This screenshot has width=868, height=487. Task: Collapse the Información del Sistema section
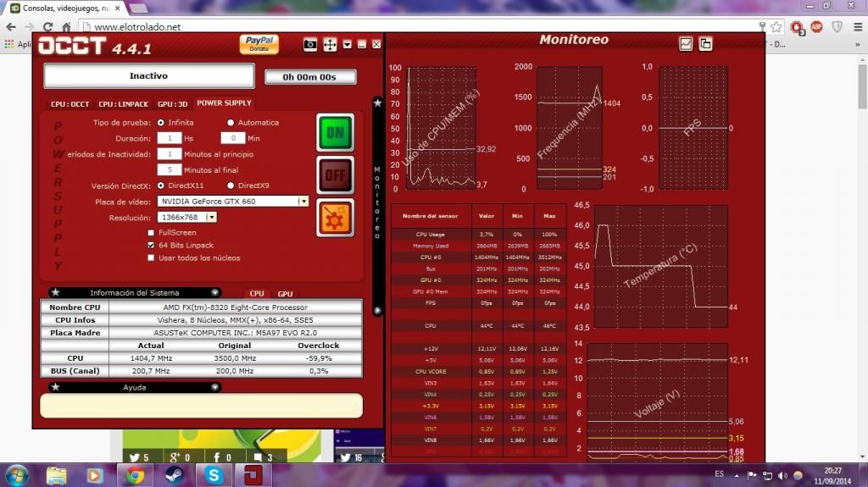(x=214, y=293)
